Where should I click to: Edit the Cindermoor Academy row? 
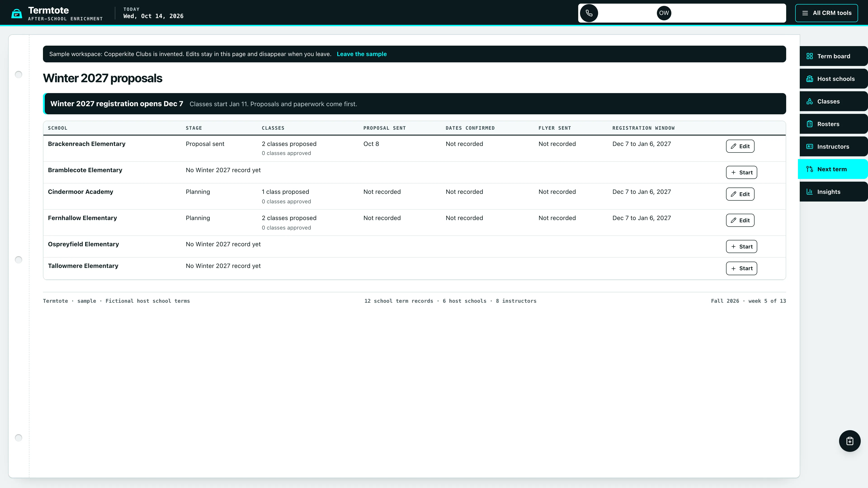tap(740, 194)
